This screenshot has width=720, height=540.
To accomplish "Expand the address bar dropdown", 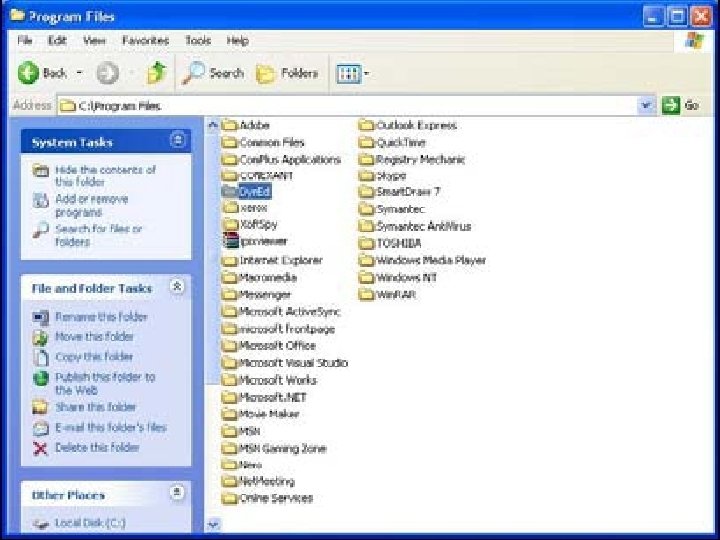I will click(646, 106).
